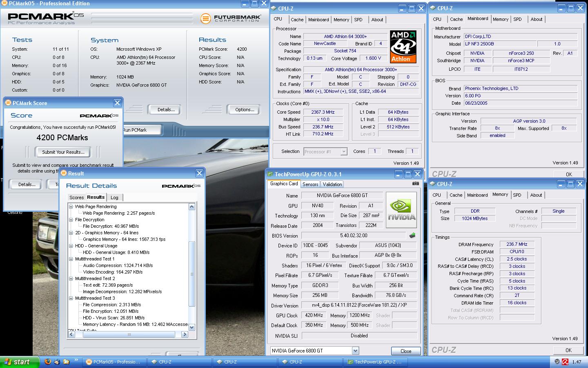Click the PCMark Score dialog title icon
The image size is (588, 368).
[8, 103]
